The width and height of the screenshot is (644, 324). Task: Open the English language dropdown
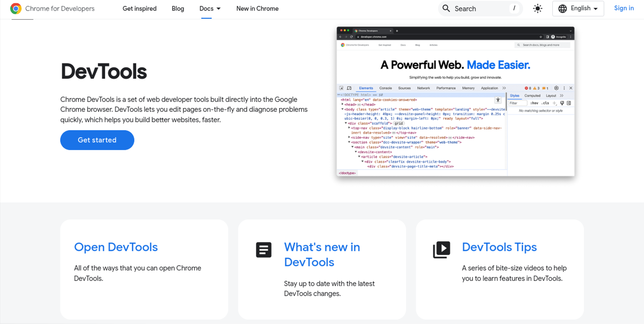[x=578, y=9]
